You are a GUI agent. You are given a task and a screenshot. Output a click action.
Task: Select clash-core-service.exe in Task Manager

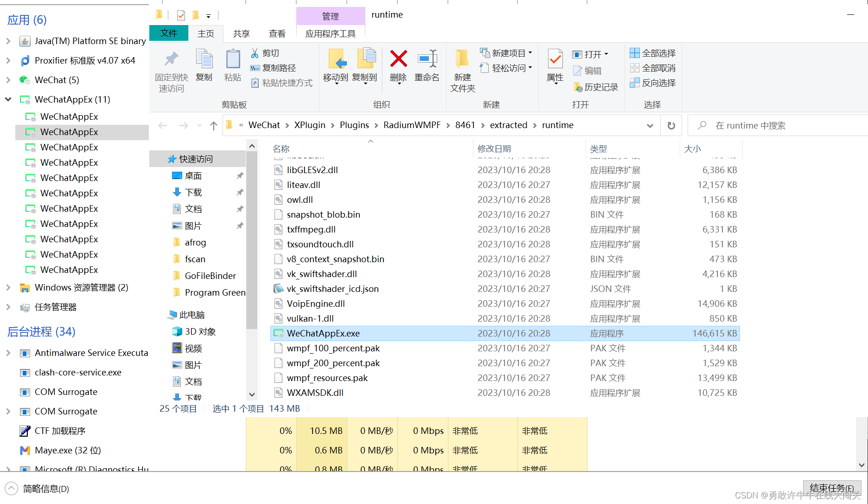[77, 373]
